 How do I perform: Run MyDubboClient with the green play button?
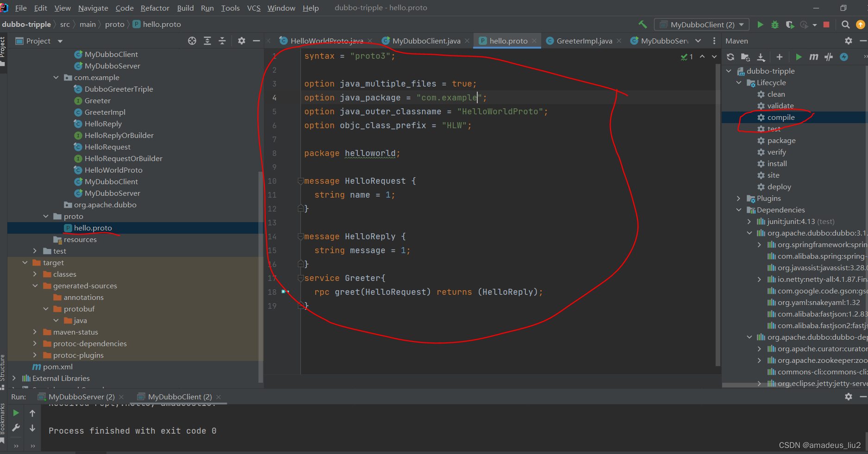(x=760, y=25)
